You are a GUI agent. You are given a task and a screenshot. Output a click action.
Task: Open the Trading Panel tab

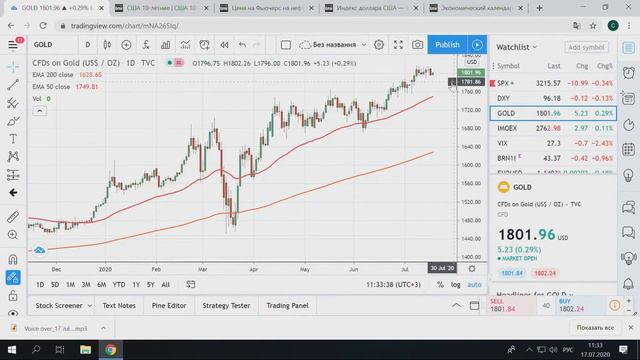[x=287, y=305]
